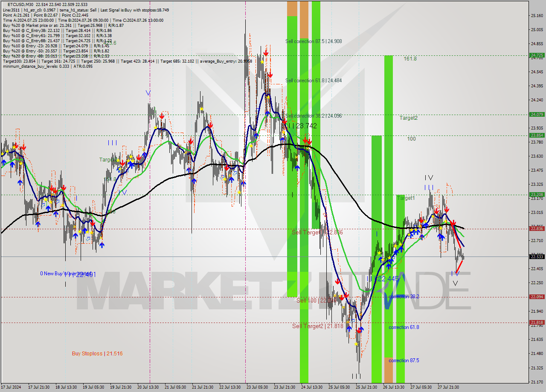Screen dimensions: 546x392
Task: Click the green 23.854 price axis tag
Action: pos(537,135)
